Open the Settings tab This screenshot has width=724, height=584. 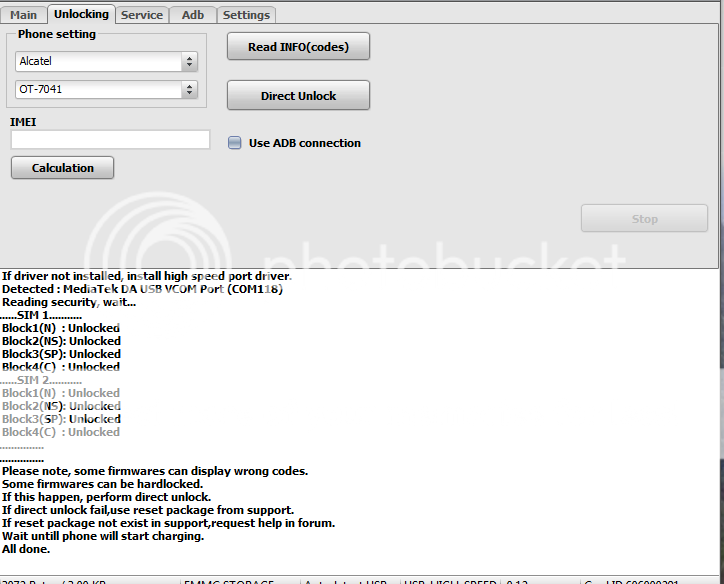point(246,15)
